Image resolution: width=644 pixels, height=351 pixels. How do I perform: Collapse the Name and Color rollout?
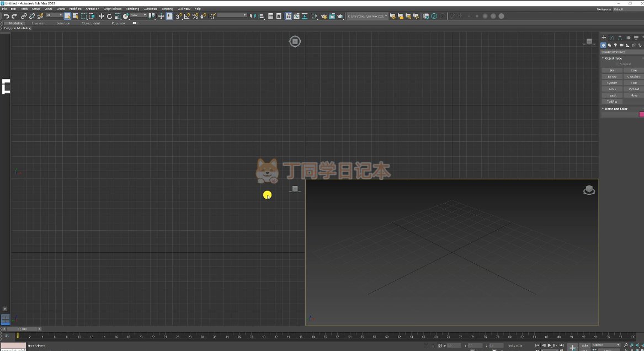coord(616,109)
